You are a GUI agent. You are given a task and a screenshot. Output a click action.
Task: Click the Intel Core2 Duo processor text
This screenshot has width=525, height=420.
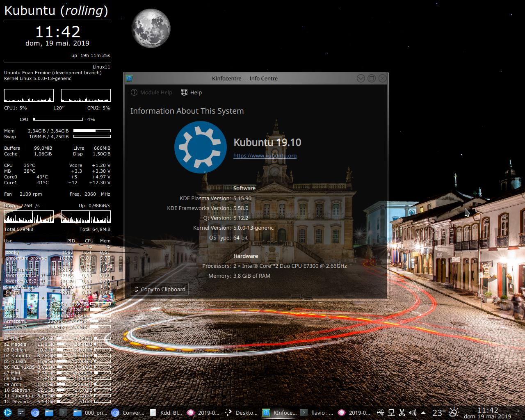[x=290, y=266]
